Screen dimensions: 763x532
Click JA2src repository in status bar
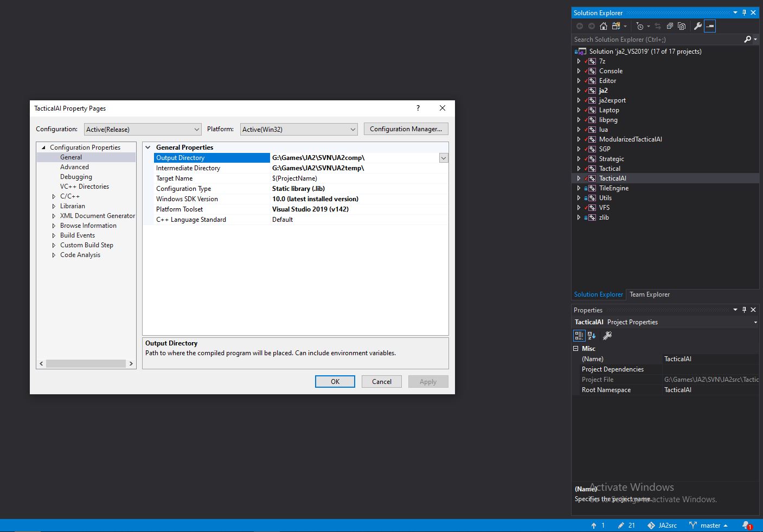point(662,525)
